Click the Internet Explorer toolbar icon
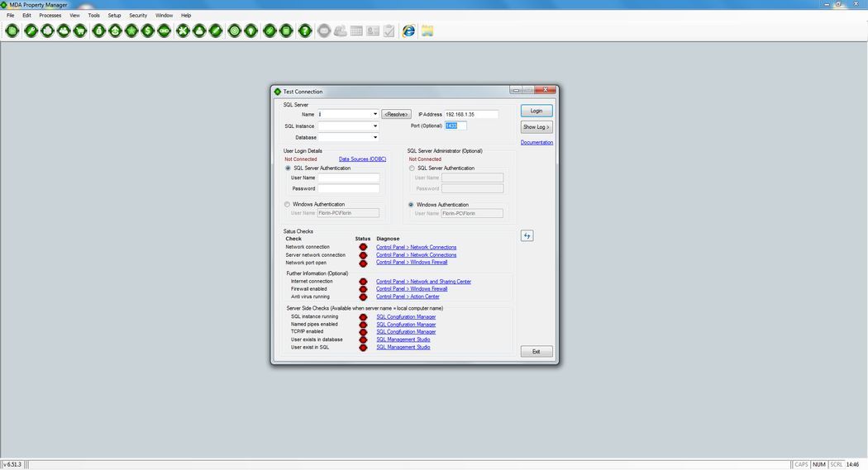 408,31
